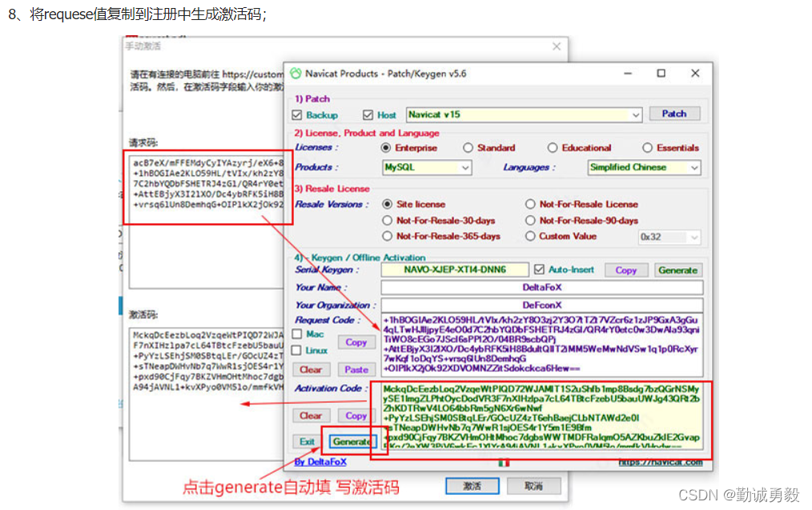Image resolution: width=812 pixels, height=510 pixels.
Task: Clear the Request Code field
Action: pos(311,370)
